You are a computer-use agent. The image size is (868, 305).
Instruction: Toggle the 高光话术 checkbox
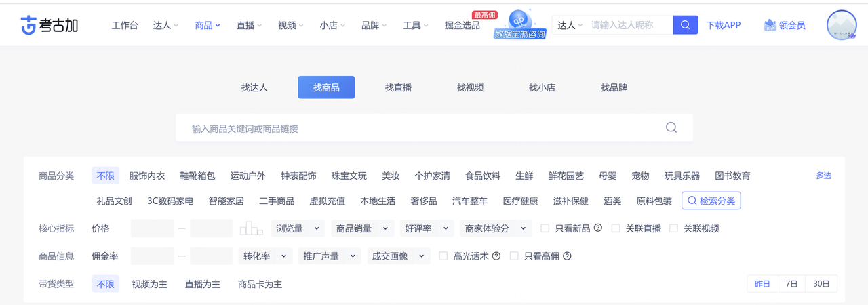coord(443,256)
